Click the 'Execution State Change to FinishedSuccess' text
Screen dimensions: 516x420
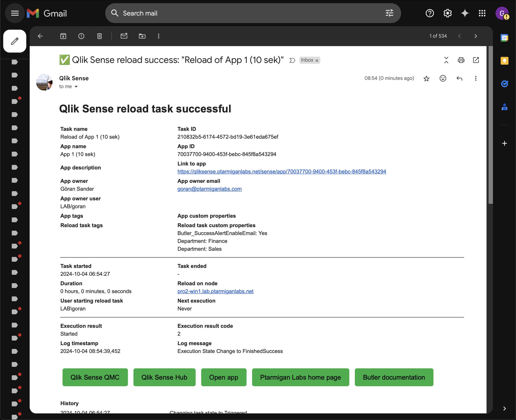[x=230, y=351]
